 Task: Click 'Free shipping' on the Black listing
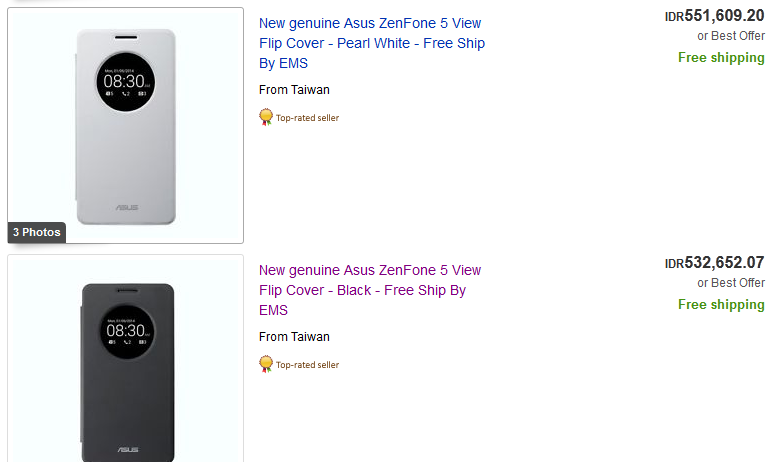721,304
